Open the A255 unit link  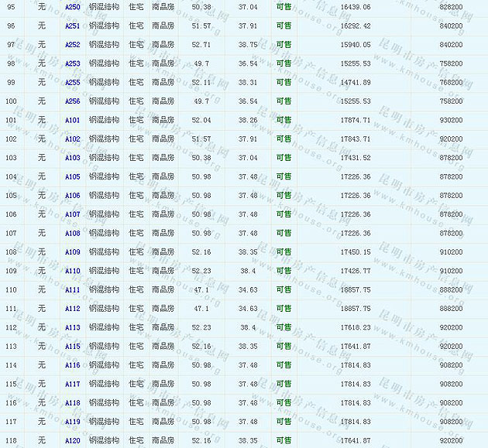point(72,83)
